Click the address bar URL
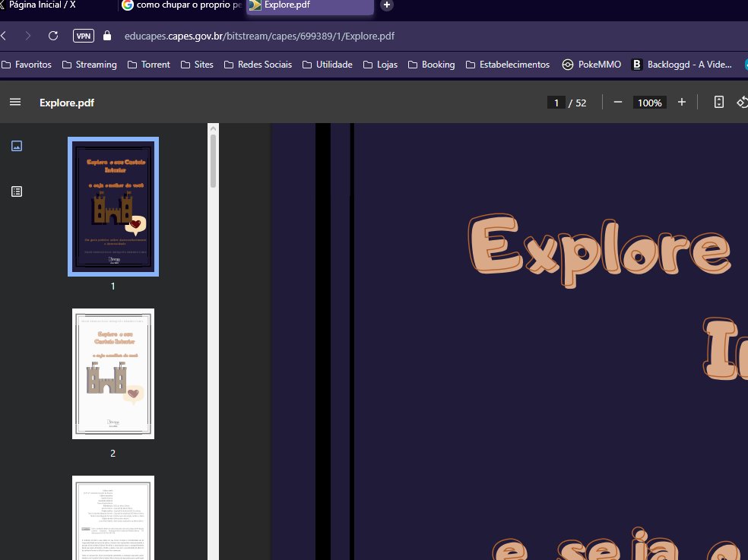The height and width of the screenshot is (560, 748). [x=259, y=36]
